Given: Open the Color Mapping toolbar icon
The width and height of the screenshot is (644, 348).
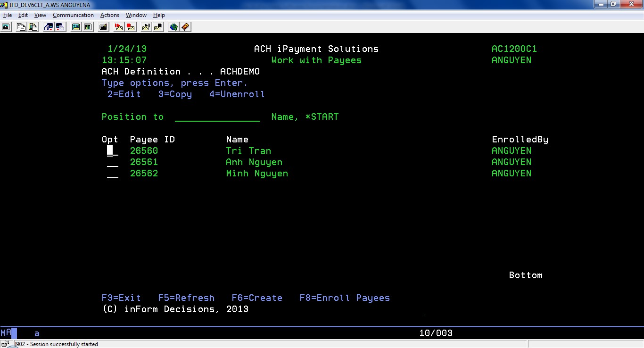Looking at the screenshot, I should click(88, 27).
